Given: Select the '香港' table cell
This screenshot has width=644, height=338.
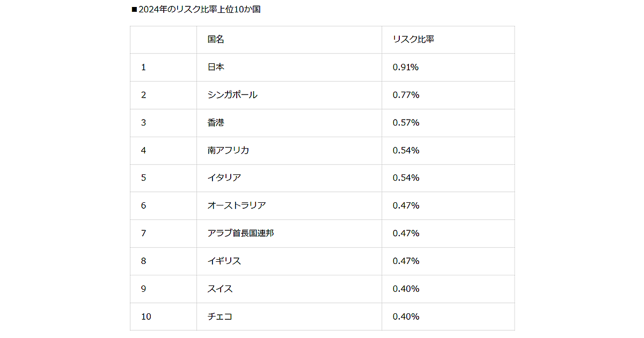Looking at the screenshot, I should point(216,123).
